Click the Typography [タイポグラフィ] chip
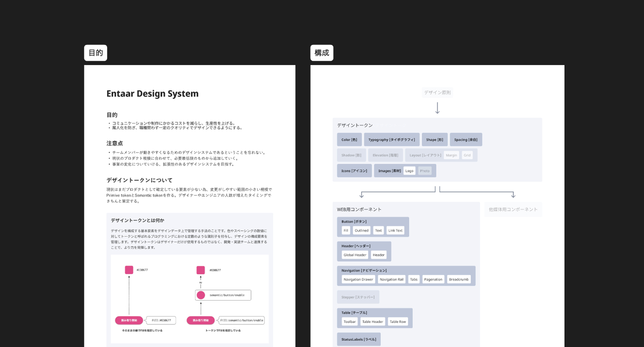 (x=392, y=140)
